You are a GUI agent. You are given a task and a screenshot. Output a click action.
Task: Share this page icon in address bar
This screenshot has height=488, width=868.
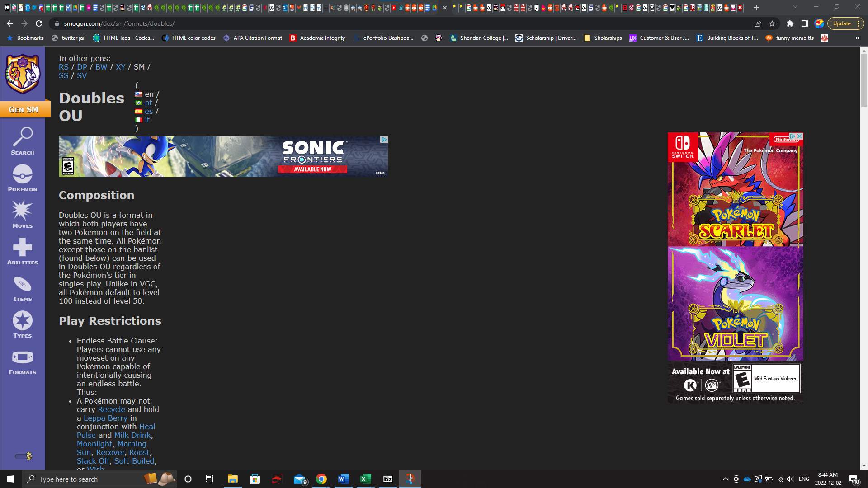click(758, 23)
